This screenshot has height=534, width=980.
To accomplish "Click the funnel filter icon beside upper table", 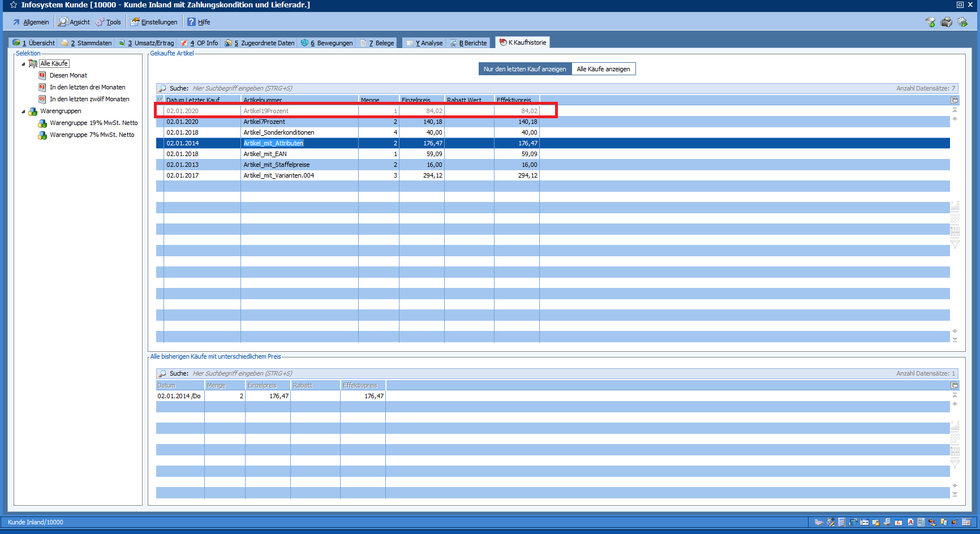I will tap(955, 244).
